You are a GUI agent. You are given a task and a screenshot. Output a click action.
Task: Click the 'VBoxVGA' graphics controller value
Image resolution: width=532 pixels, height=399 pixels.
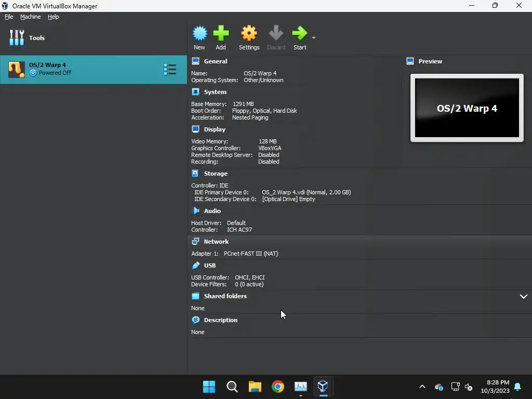(x=270, y=148)
